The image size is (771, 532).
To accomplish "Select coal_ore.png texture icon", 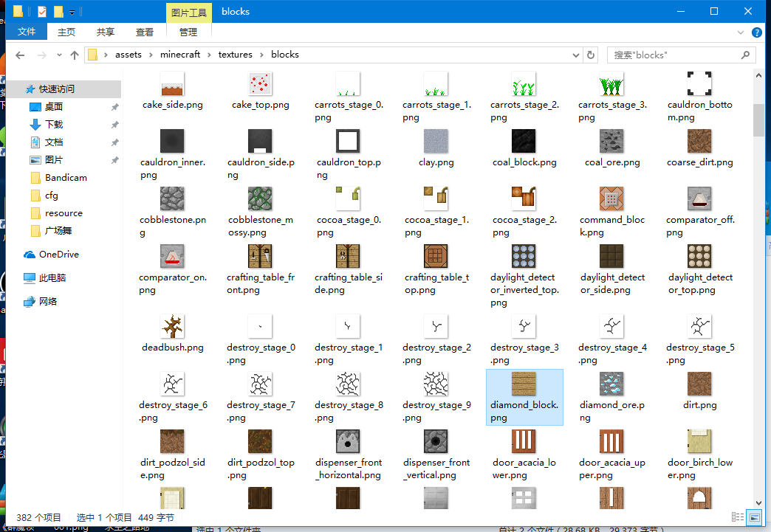I will click(611, 141).
